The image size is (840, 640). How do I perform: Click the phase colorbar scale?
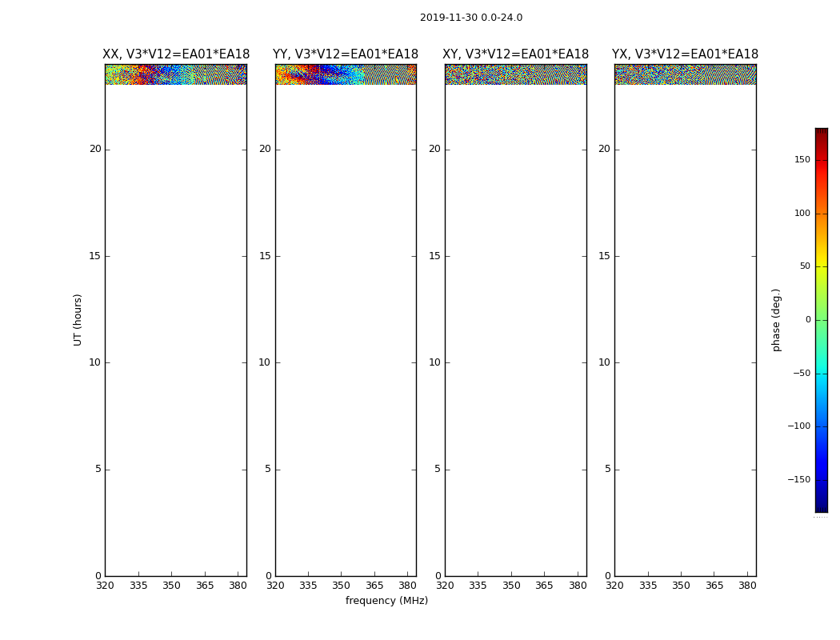pos(822,320)
